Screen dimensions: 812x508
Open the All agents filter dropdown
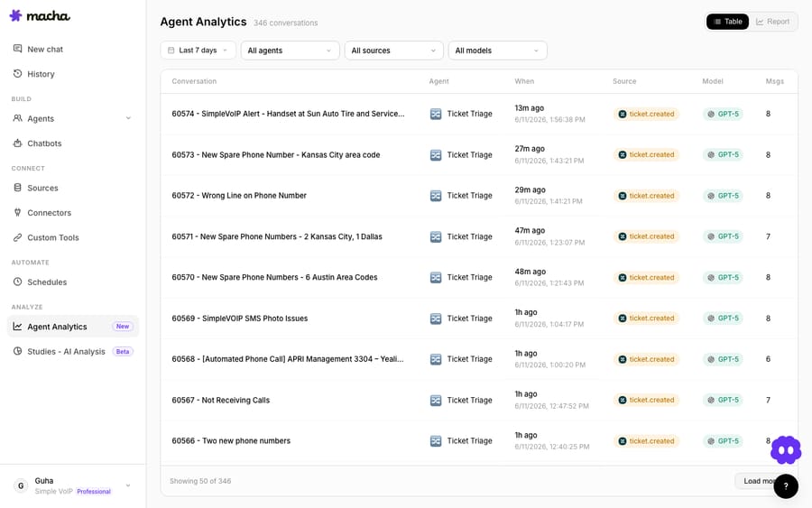290,51
